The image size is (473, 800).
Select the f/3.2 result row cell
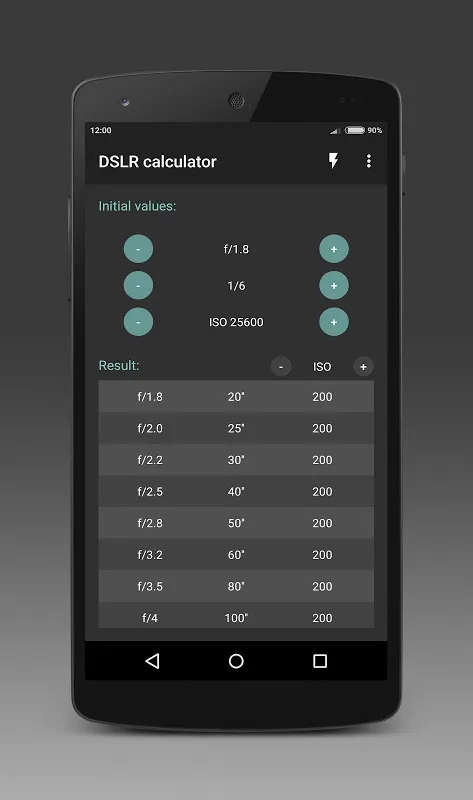click(150, 555)
